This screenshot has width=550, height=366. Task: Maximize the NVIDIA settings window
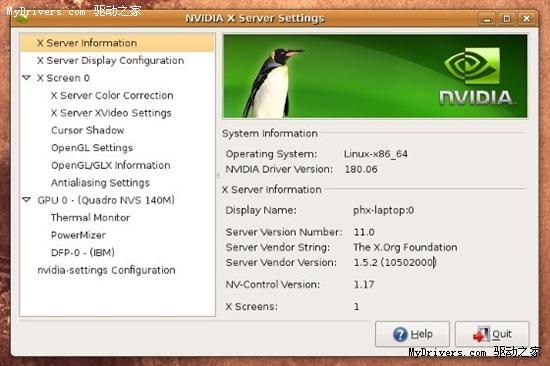[507, 19]
